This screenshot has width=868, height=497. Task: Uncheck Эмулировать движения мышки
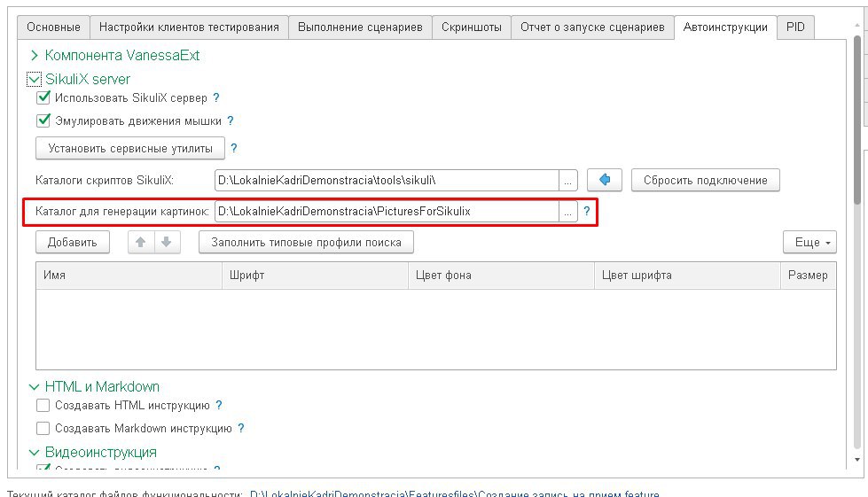tap(43, 120)
